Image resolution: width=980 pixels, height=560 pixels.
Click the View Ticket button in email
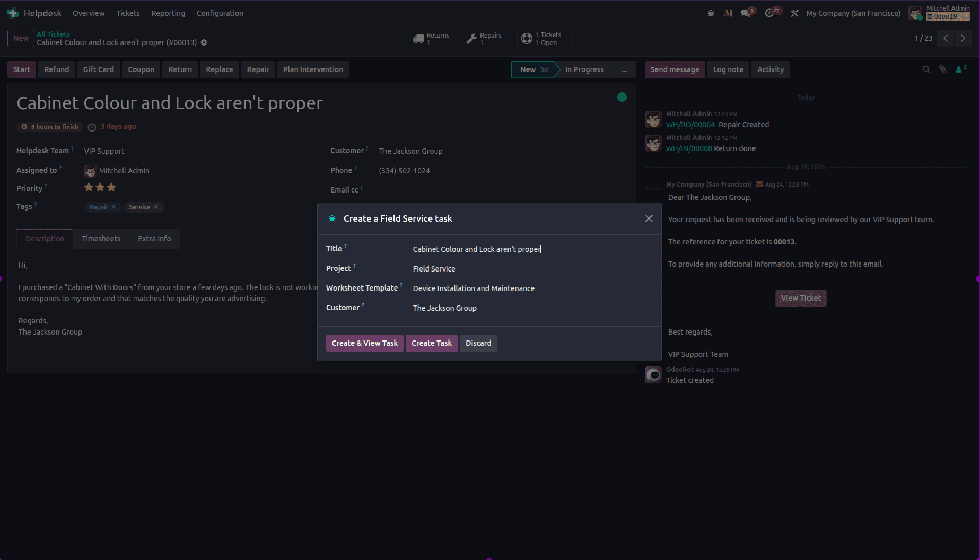coord(801,298)
